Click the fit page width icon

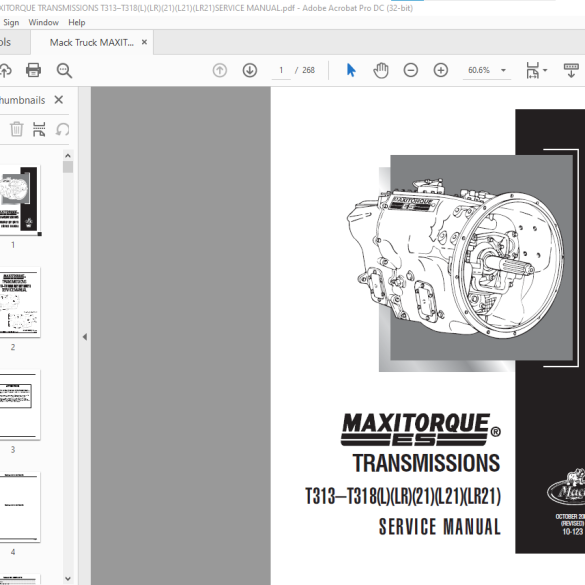(x=532, y=70)
